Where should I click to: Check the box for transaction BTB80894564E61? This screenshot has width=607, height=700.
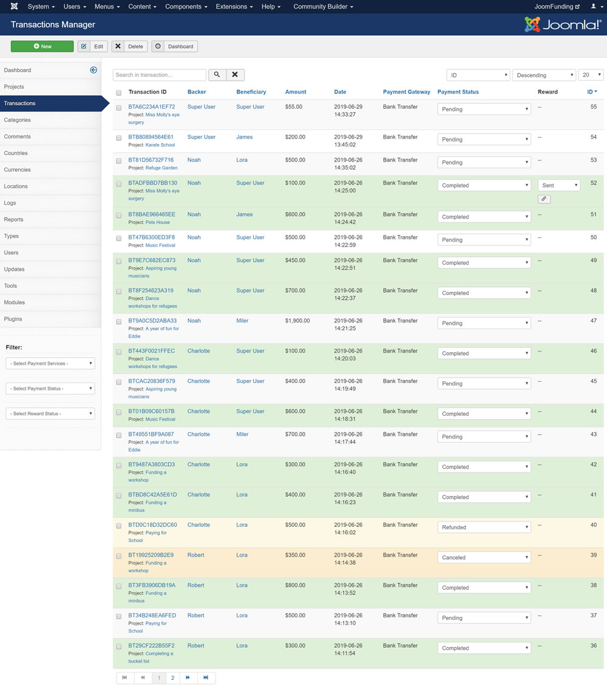coord(119,138)
